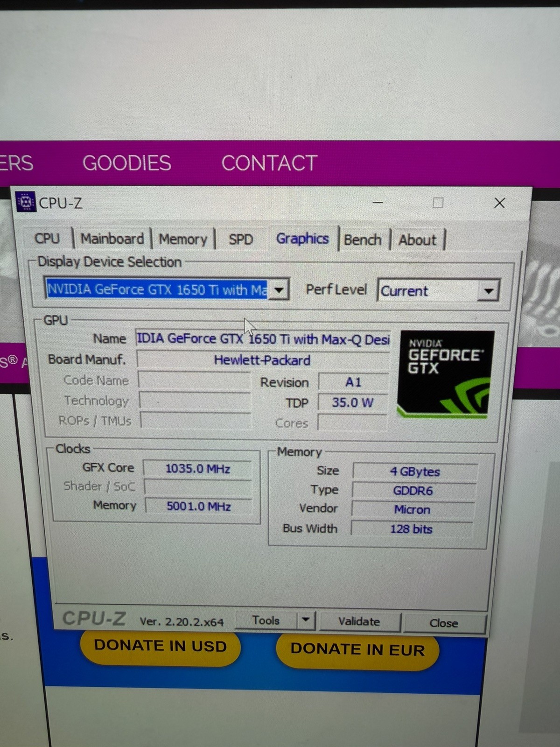Click the TDP value 35.0 W
The image size is (560, 747).
point(353,402)
